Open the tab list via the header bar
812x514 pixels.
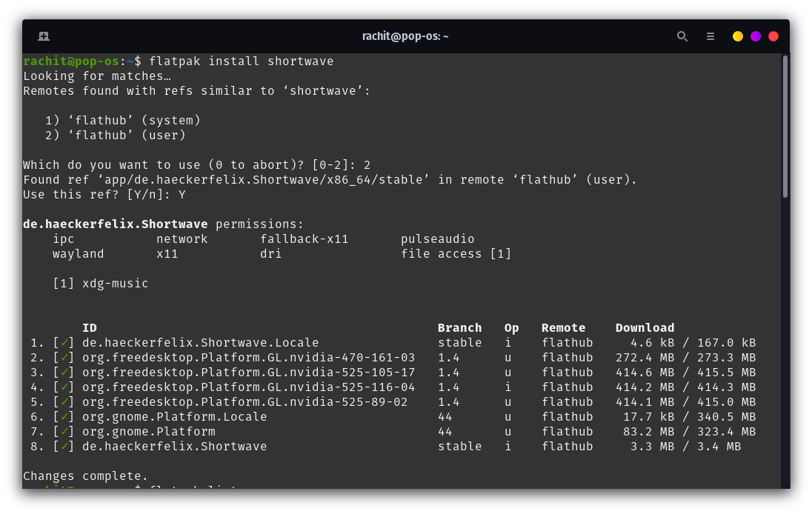(44, 36)
